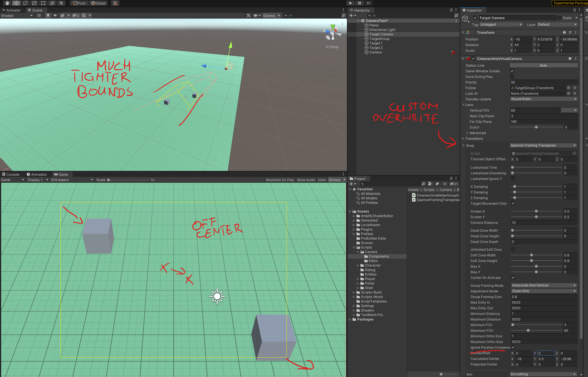The image size is (588, 377).
Task: Select the Scale tool
Action: (34, 3)
